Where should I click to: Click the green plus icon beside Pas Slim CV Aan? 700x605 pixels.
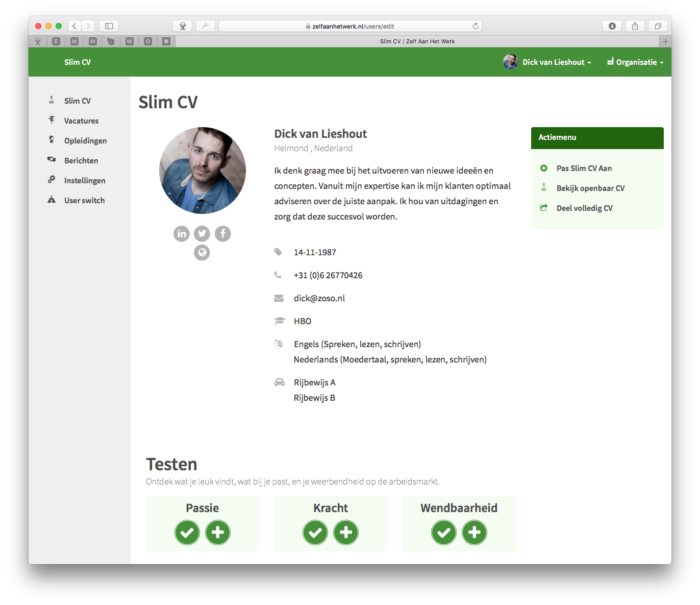pos(544,168)
